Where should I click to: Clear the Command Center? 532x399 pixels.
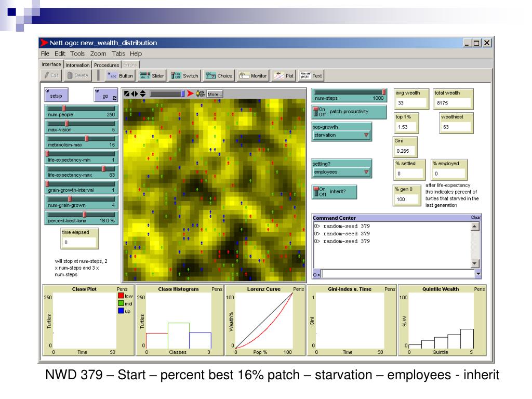[476, 217]
